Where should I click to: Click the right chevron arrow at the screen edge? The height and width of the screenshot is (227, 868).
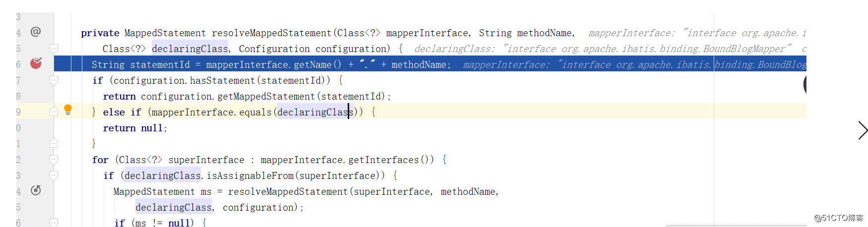(x=863, y=130)
